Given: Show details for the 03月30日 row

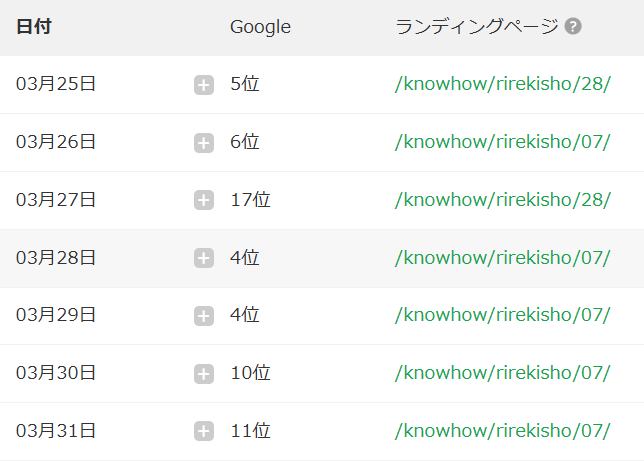Looking at the screenshot, I should (x=204, y=374).
